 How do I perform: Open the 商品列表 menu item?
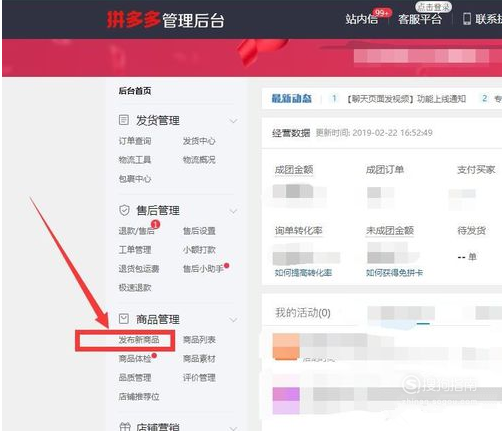click(x=199, y=340)
